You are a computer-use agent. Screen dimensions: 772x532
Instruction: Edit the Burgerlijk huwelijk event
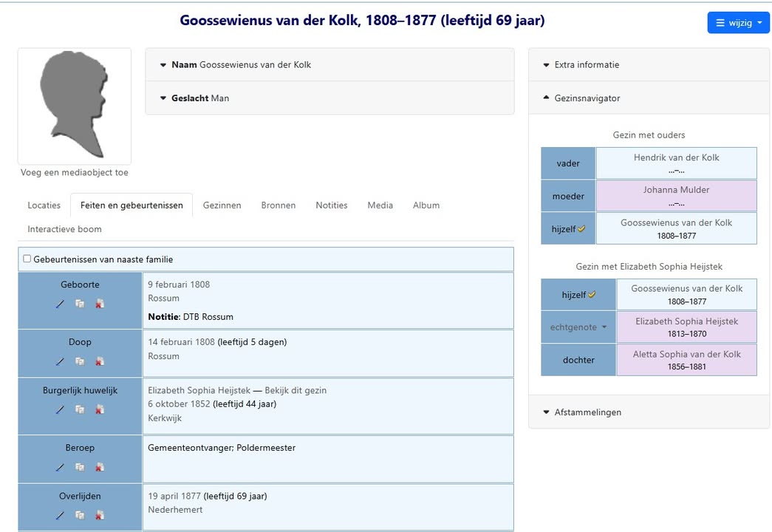click(60, 409)
